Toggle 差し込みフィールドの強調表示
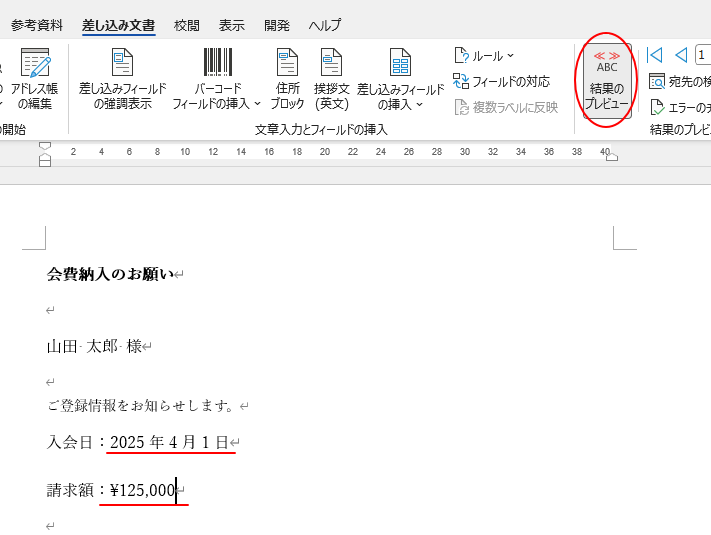 122,79
